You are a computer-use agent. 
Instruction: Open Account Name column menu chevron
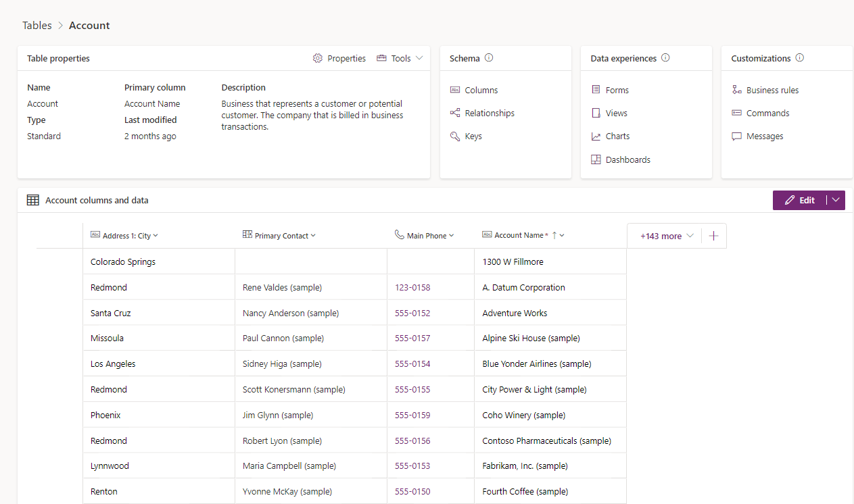562,236
